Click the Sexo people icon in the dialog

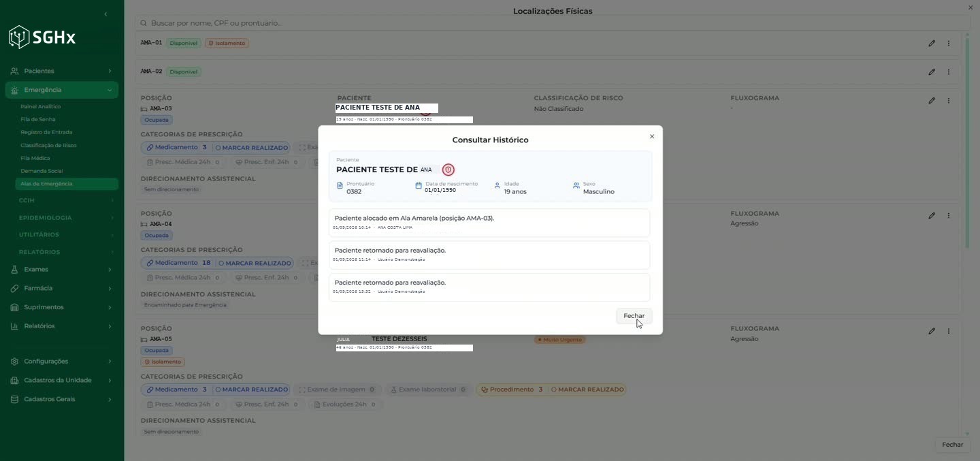coord(576,185)
